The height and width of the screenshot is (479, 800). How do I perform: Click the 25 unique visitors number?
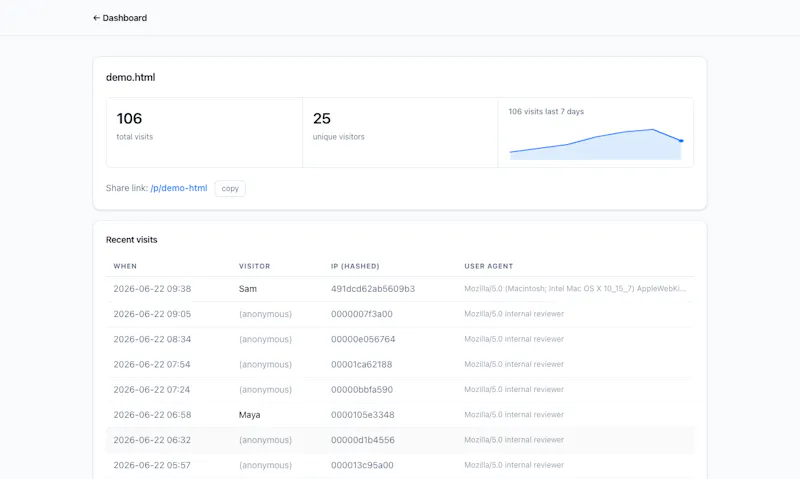pyautogui.click(x=322, y=118)
